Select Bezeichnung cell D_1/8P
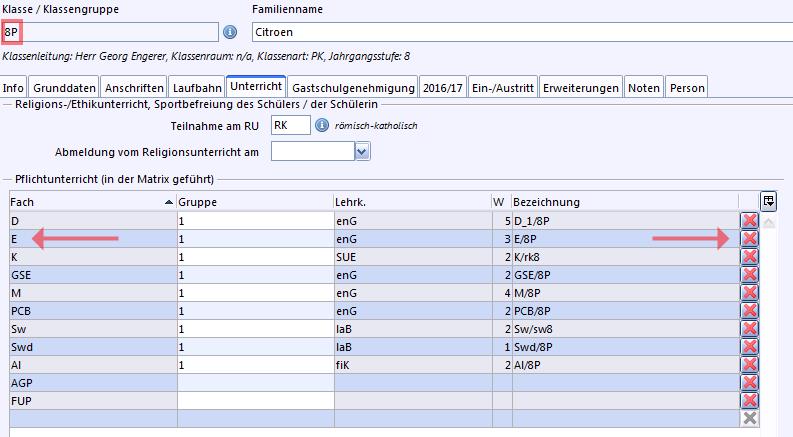The width and height of the screenshot is (793, 437). point(626,221)
